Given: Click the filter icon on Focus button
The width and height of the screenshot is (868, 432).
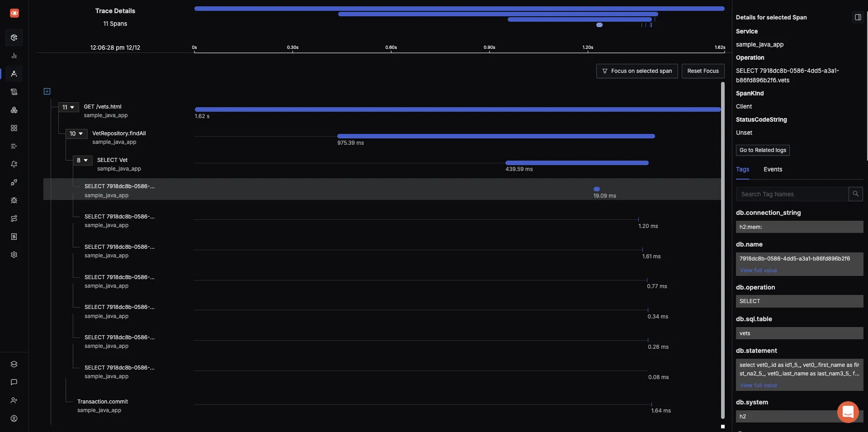Looking at the screenshot, I should coord(605,71).
